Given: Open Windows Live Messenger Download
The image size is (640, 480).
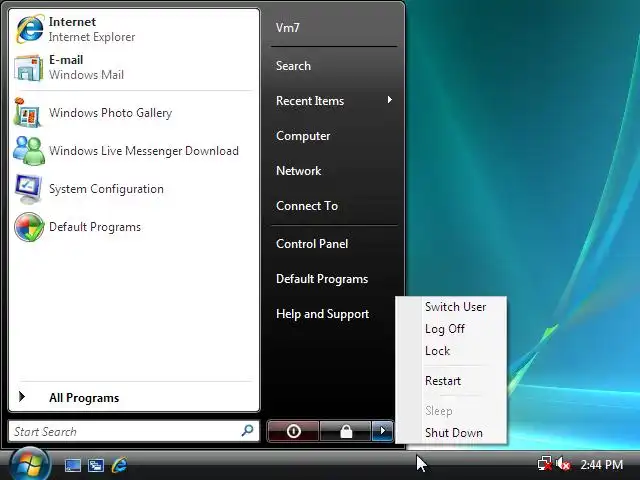Looking at the screenshot, I should tap(134, 151).
